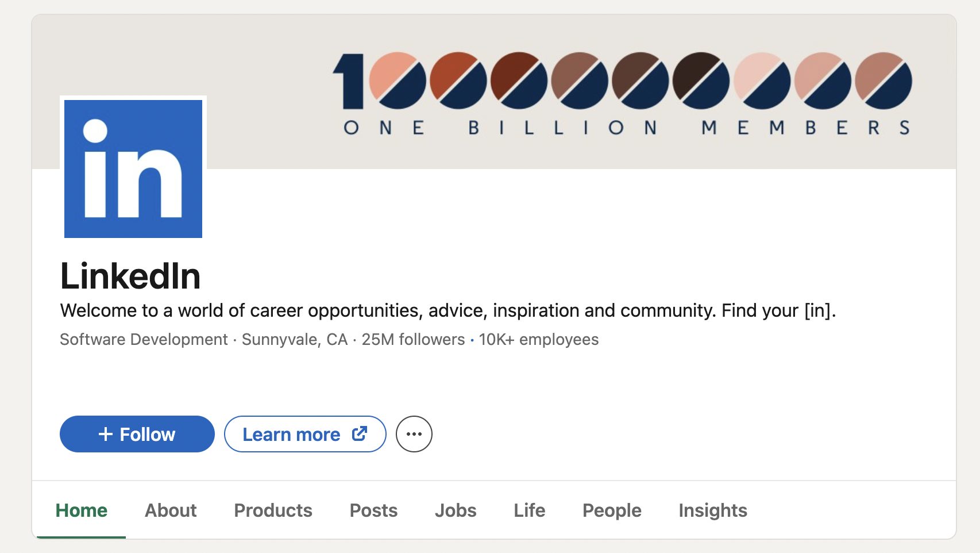The height and width of the screenshot is (553, 980).
Task: Switch to the About tab
Action: coord(170,510)
